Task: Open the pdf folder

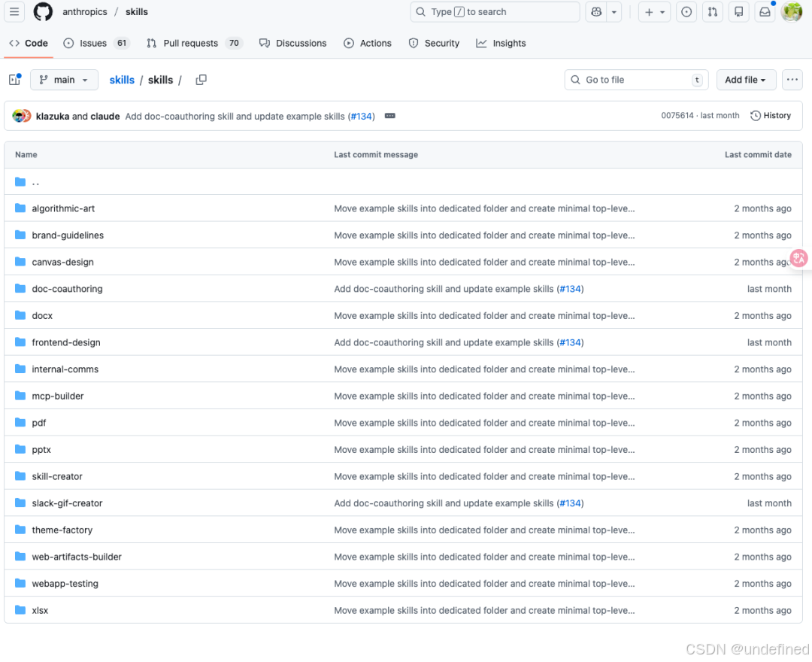Action: [x=39, y=423]
